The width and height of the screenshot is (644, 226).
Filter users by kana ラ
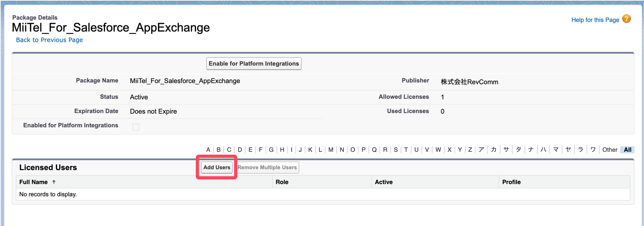(x=580, y=150)
